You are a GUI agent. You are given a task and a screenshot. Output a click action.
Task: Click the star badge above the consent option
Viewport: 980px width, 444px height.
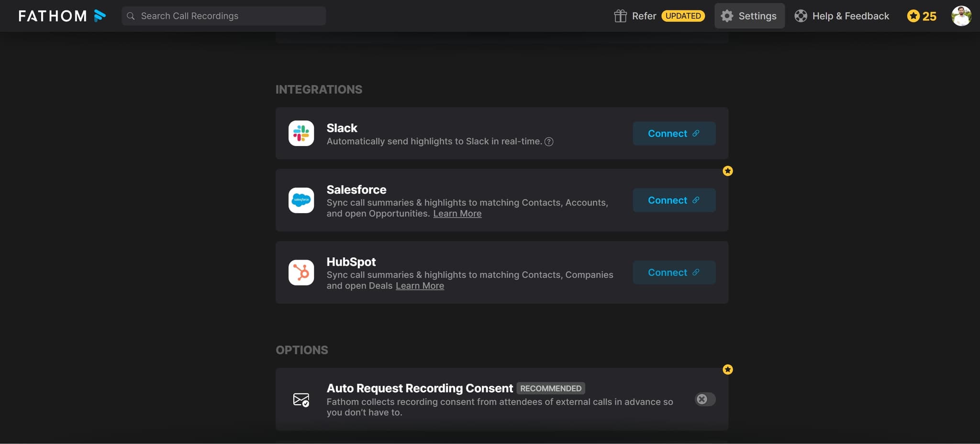[728, 369]
